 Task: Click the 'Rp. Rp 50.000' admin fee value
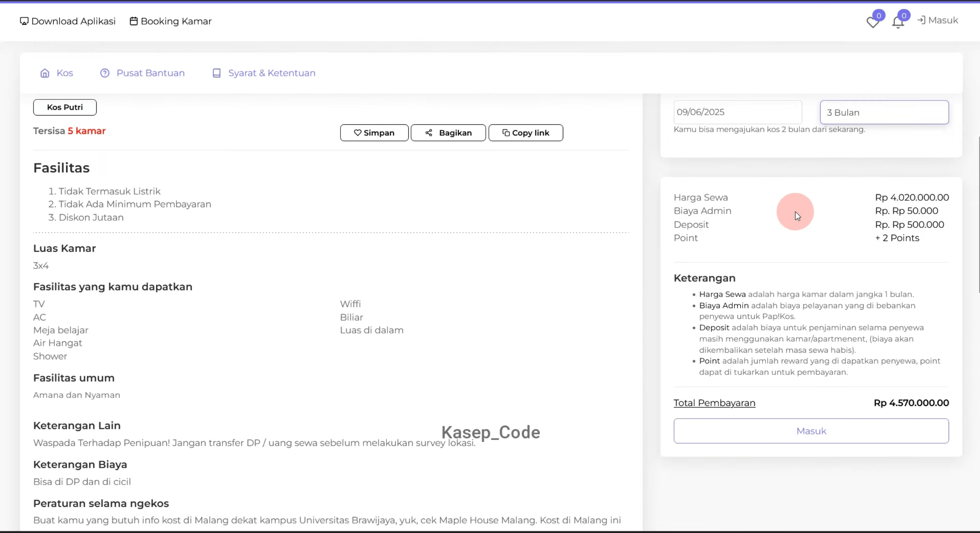[906, 211]
